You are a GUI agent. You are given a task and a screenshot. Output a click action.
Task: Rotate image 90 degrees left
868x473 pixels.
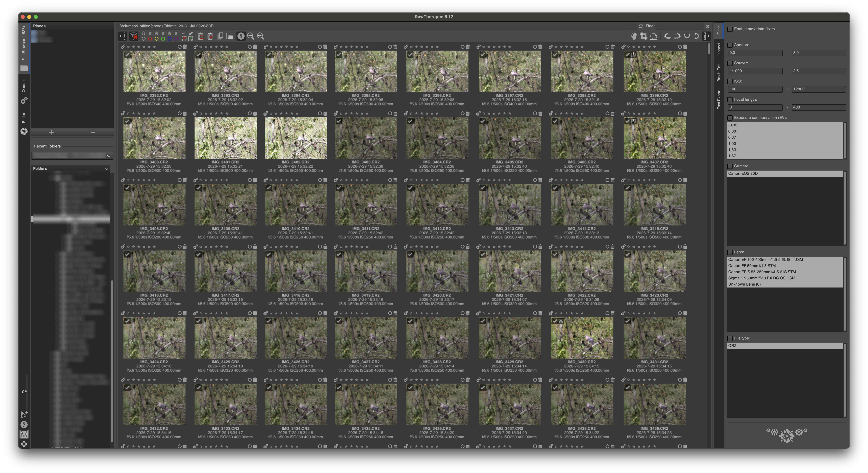[x=667, y=36]
